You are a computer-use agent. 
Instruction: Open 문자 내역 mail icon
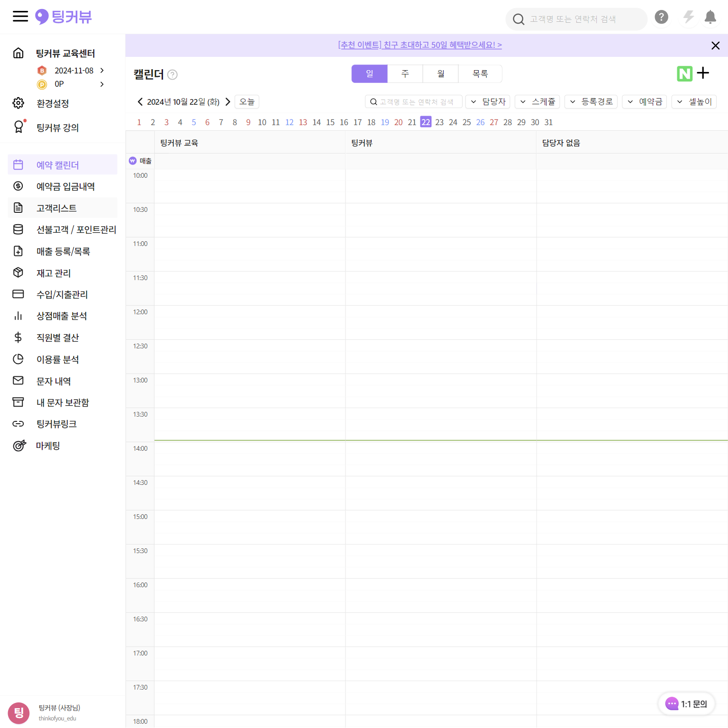pos(18,380)
